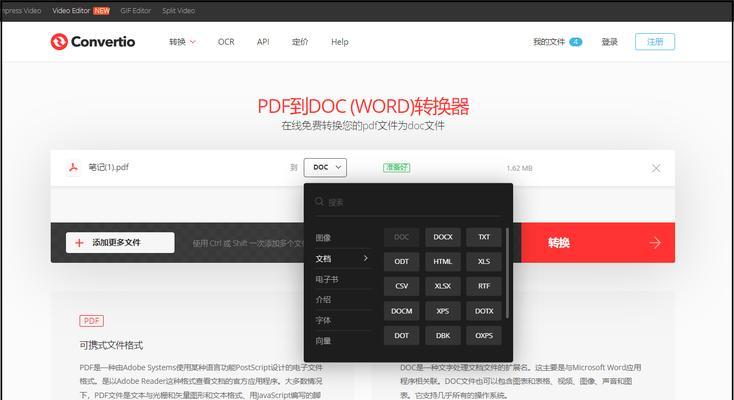
Task: Choose ODT output format
Action: coord(402,261)
